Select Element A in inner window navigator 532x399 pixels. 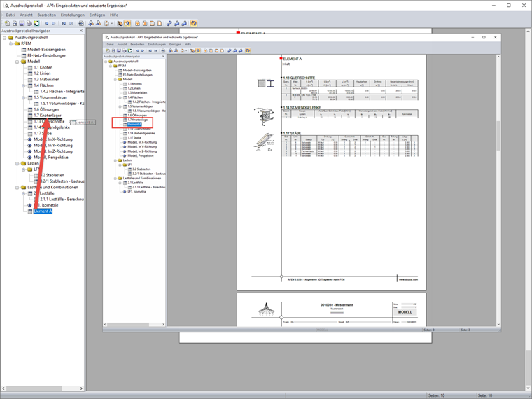[x=134, y=125]
